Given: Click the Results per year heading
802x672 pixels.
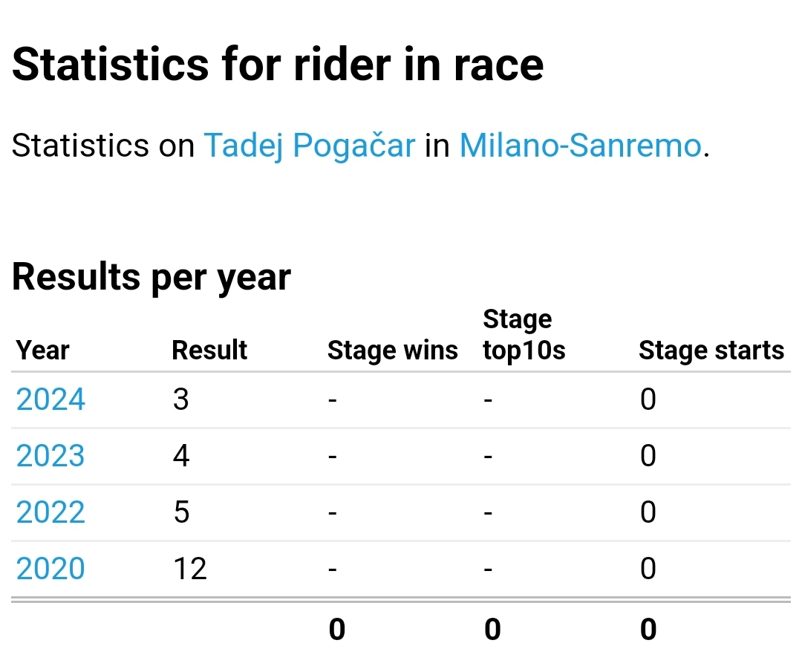Looking at the screenshot, I should tap(151, 277).
